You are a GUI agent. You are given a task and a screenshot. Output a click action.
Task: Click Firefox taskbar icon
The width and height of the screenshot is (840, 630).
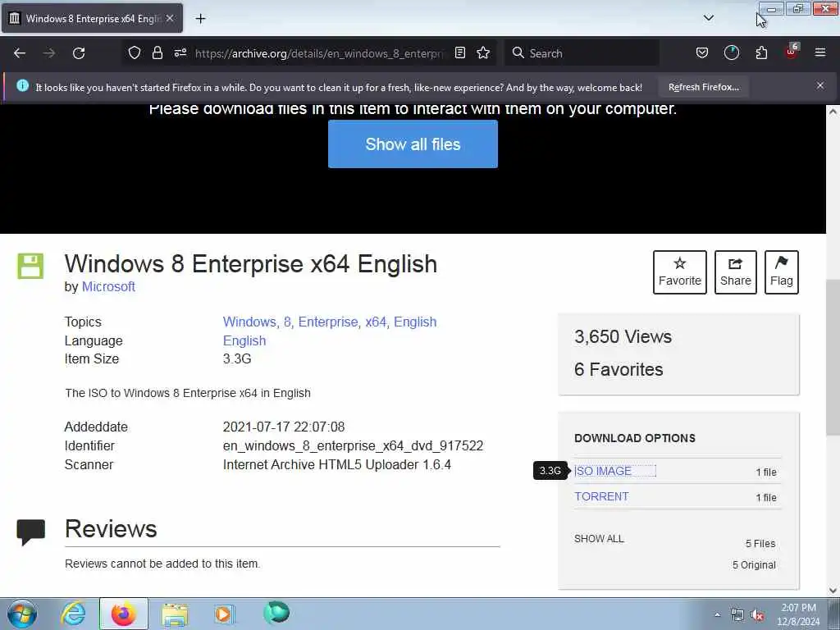pos(123,614)
